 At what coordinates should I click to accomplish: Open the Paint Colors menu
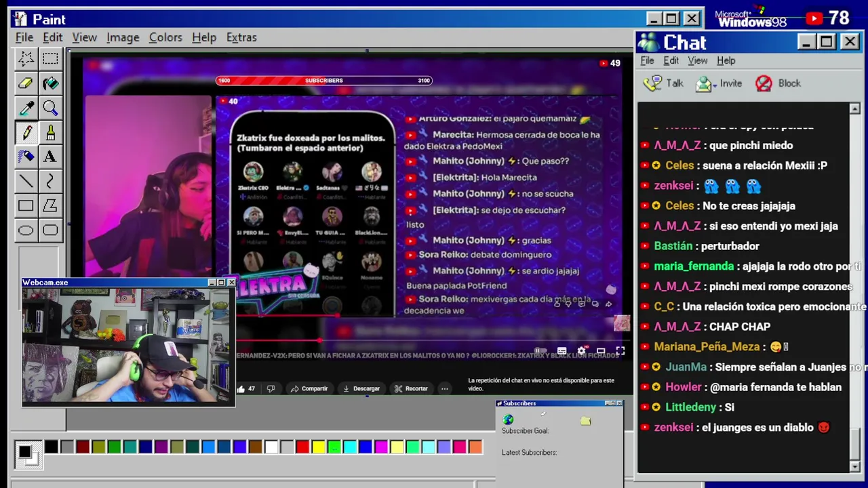pos(165,37)
